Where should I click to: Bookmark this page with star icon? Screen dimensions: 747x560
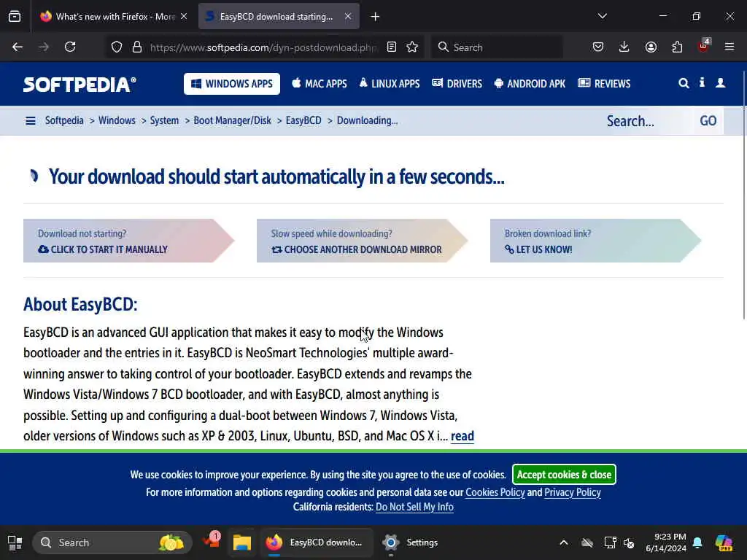413,47
